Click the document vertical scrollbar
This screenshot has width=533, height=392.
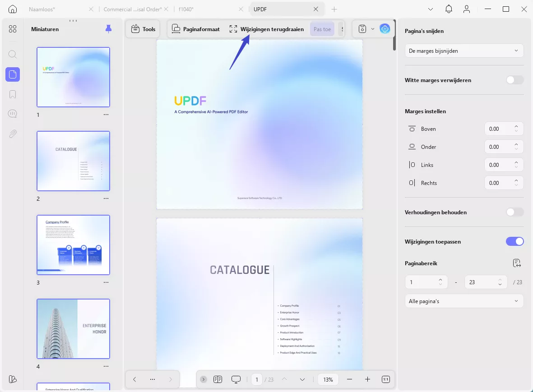(x=394, y=35)
